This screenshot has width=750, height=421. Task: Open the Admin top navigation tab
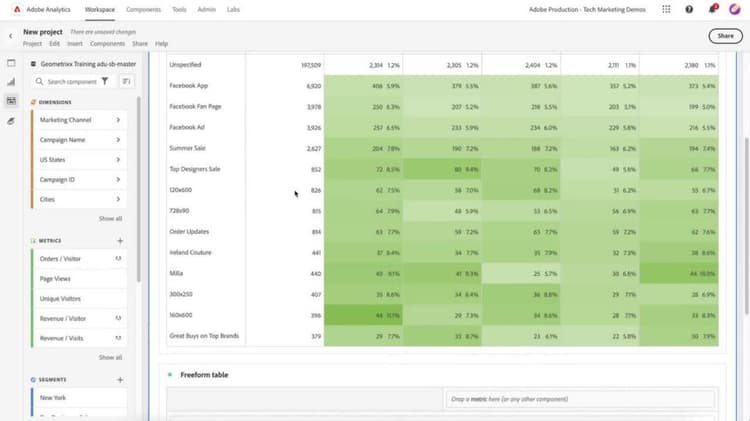tap(207, 10)
